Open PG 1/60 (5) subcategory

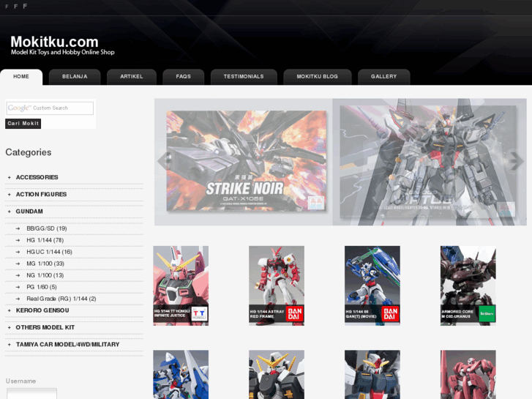click(x=42, y=287)
